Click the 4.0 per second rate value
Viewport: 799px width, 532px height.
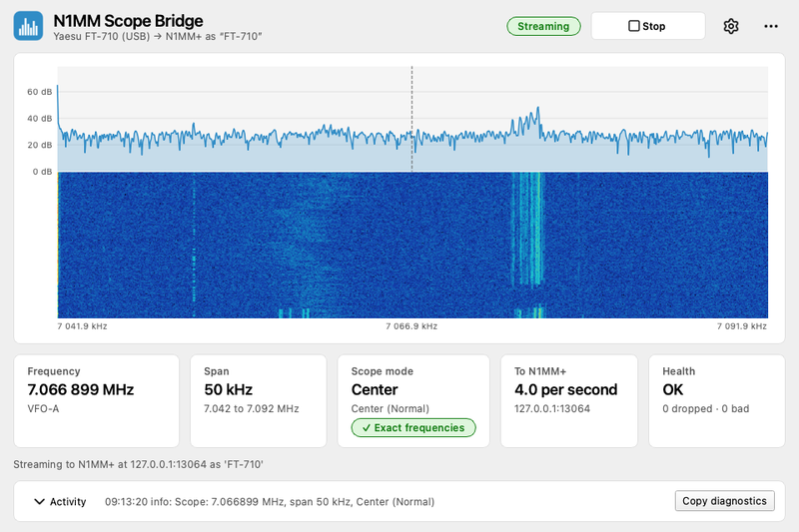pos(565,390)
